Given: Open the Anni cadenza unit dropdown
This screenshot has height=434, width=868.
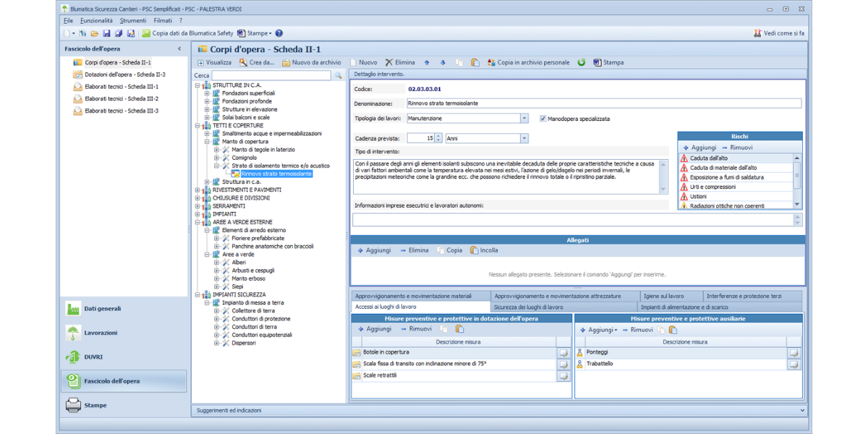Looking at the screenshot, I should pyautogui.click(x=524, y=138).
